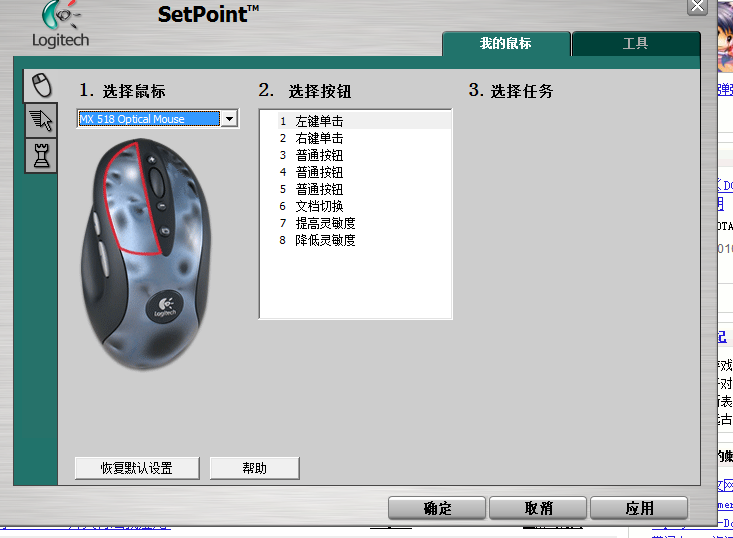Viewport: 733px width, 538px height.
Task: Select button 4 普通按钮
Action: pos(364,172)
